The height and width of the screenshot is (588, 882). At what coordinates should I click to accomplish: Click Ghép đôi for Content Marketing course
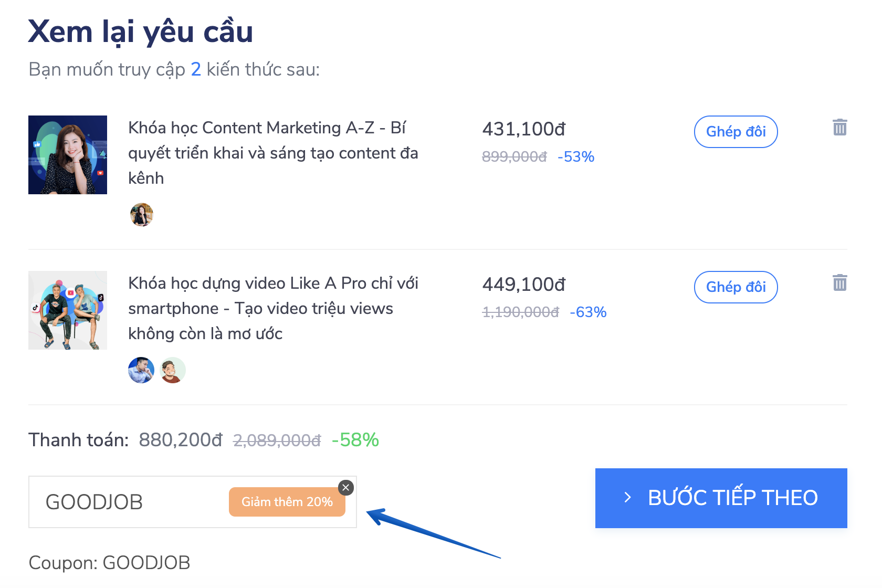[736, 132]
